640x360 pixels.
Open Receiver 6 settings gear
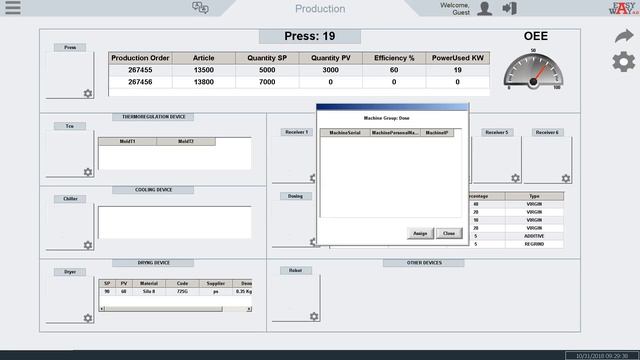(x=566, y=178)
